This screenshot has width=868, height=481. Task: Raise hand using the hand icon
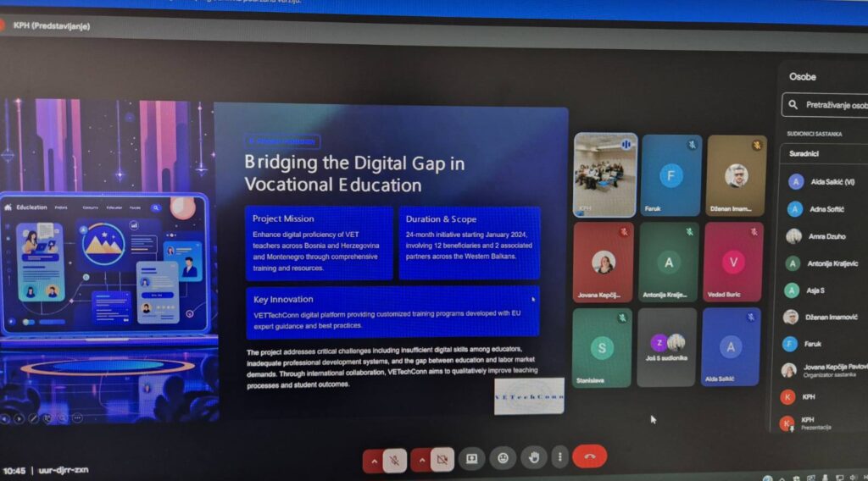[533, 457]
